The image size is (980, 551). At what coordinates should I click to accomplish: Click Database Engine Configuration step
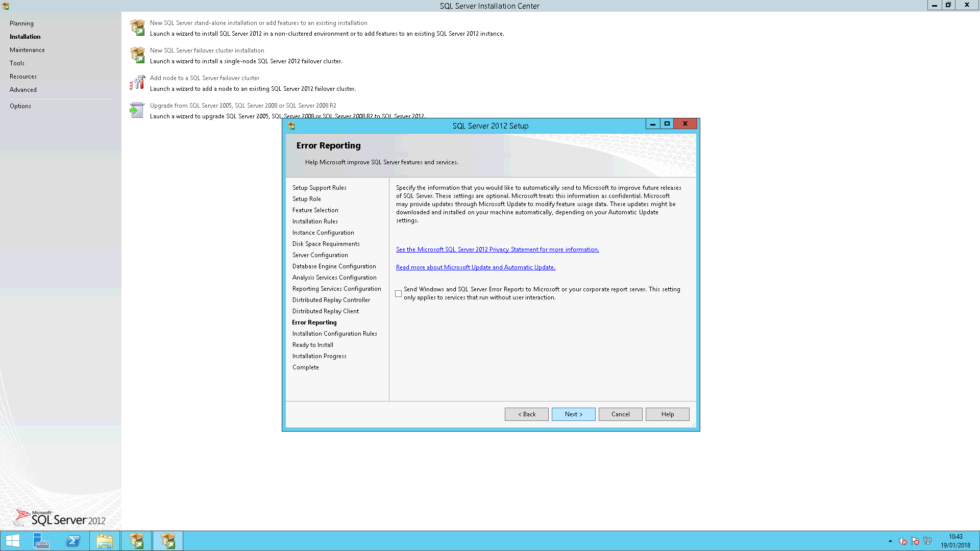[x=334, y=266]
